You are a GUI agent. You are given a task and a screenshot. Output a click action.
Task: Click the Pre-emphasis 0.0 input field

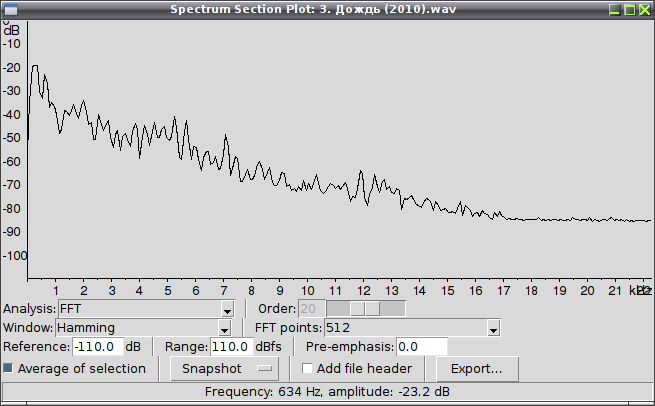[x=421, y=347]
